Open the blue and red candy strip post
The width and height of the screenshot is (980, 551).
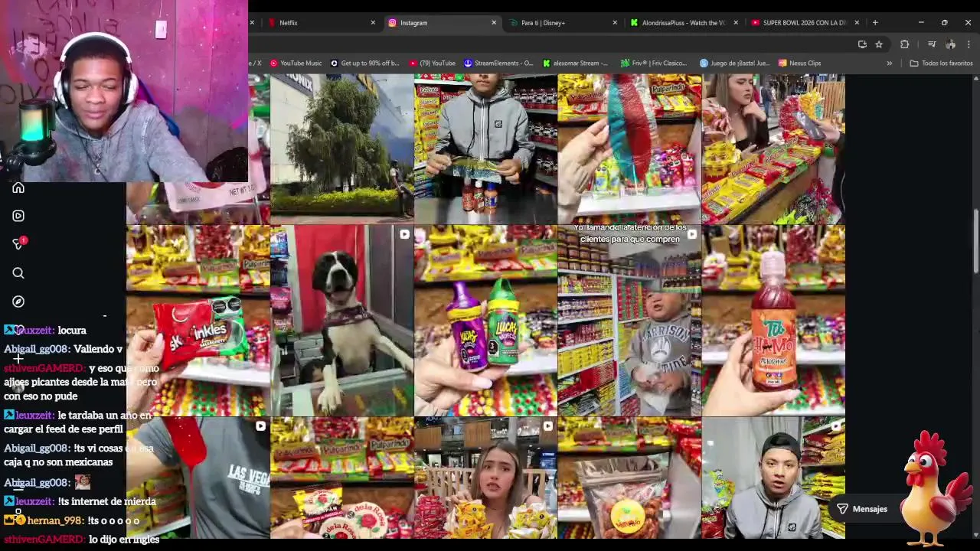coord(629,149)
